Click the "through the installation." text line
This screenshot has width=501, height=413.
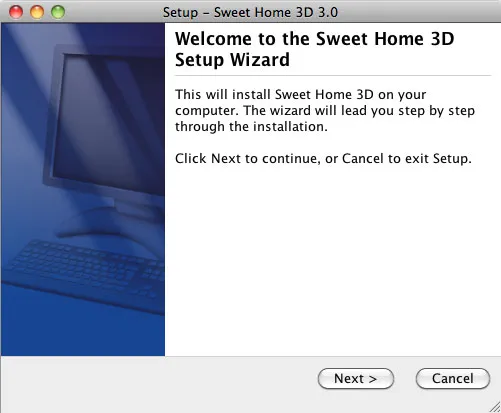[251, 127]
